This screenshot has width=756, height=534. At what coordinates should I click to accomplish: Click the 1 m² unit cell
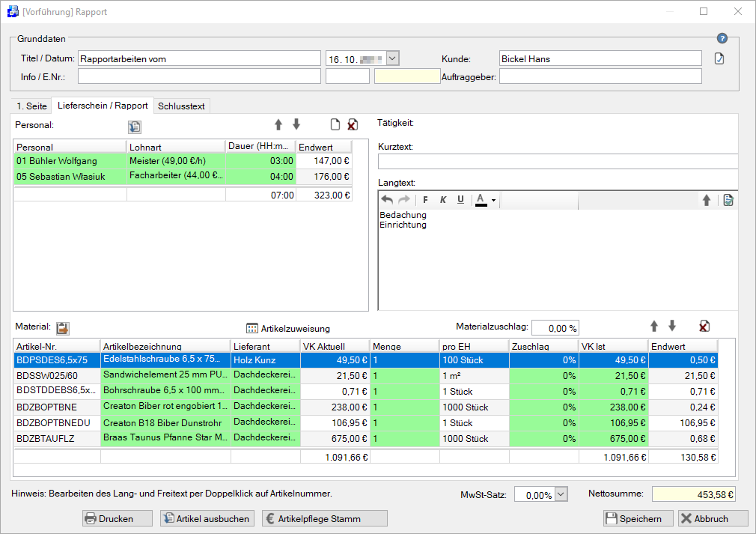pyautogui.click(x=475, y=376)
